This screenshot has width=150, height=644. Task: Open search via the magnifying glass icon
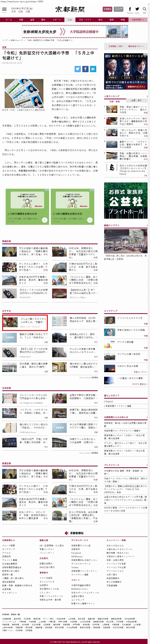(x=144, y=9)
